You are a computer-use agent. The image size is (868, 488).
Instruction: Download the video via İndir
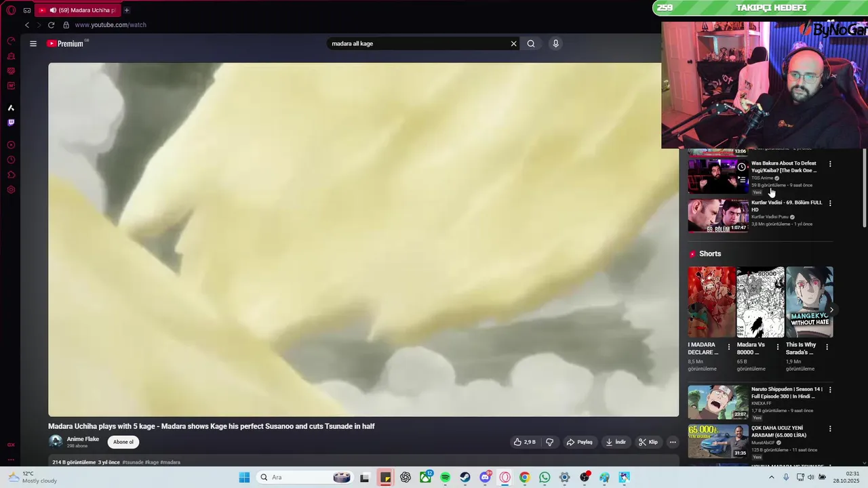click(616, 442)
